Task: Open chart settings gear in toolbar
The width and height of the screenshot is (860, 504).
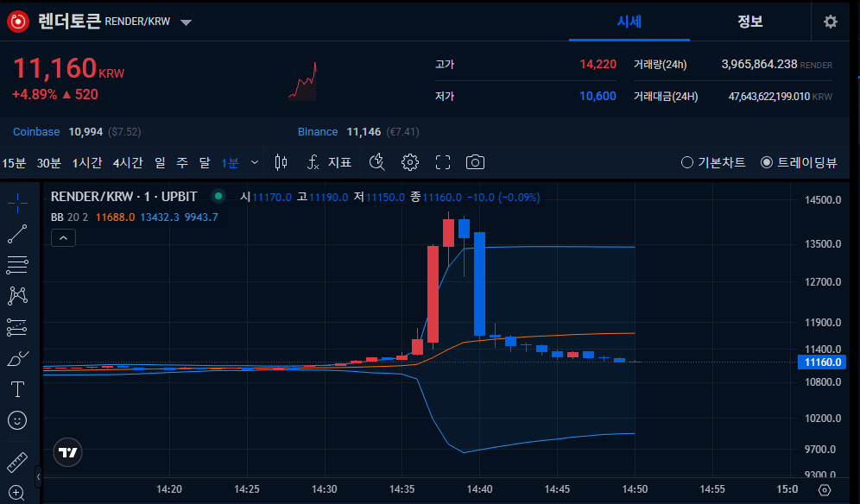Action: click(x=409, y=162)
